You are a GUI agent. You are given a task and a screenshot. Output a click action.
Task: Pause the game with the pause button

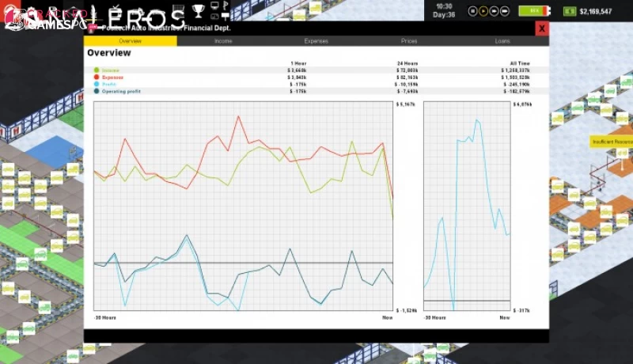[x=472, y=11]
